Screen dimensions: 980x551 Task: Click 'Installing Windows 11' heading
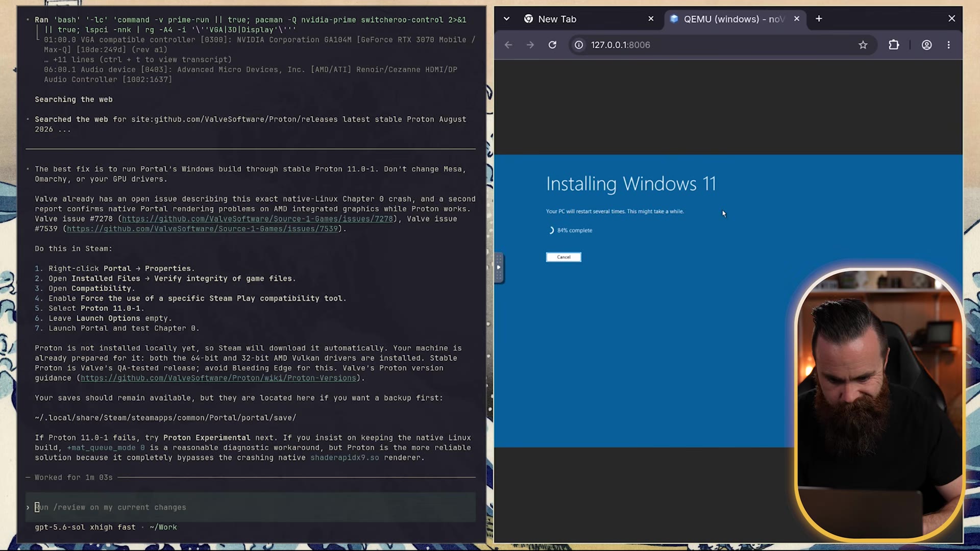(631, 184)
